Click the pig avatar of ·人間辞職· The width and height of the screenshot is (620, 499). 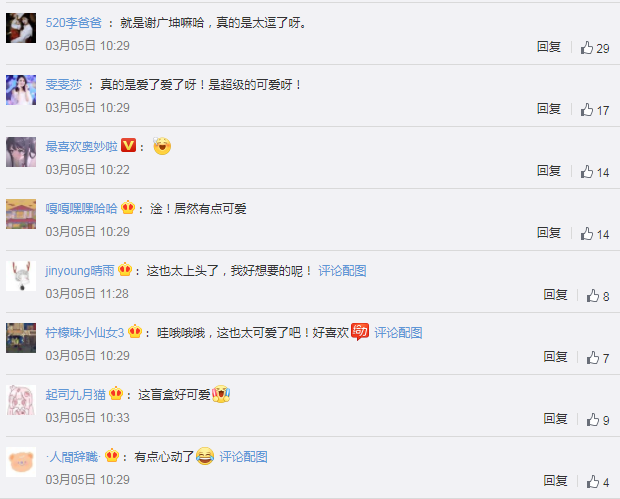(x=21, y=462)
